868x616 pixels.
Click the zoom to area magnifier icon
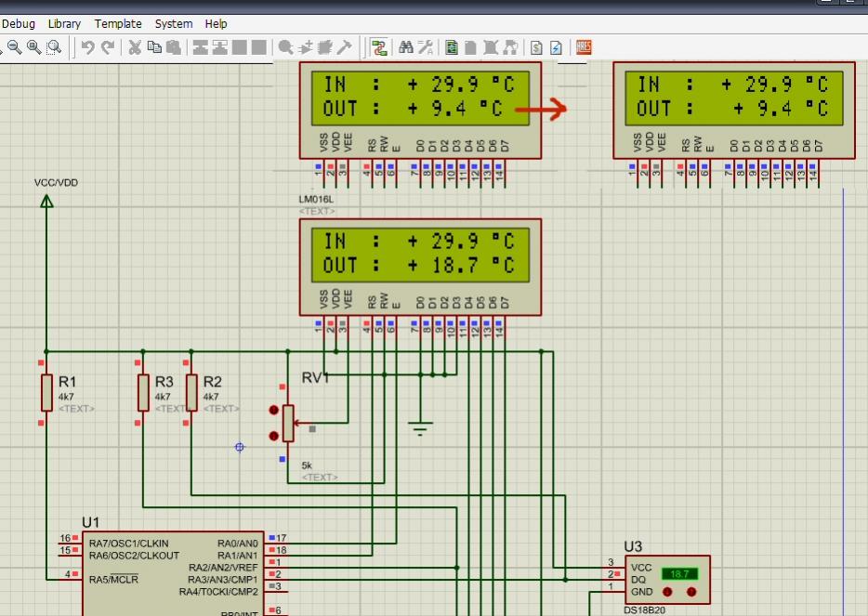tap(55, 47)
